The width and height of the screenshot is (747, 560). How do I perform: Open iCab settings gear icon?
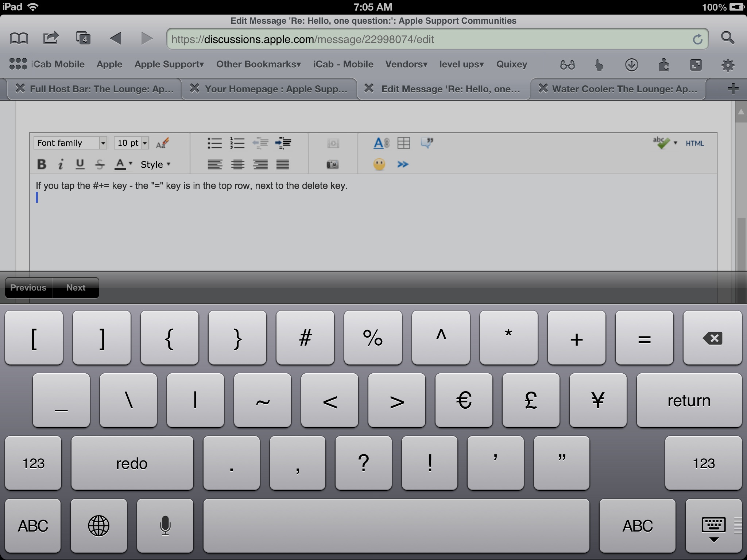click(x=728, y=65)
